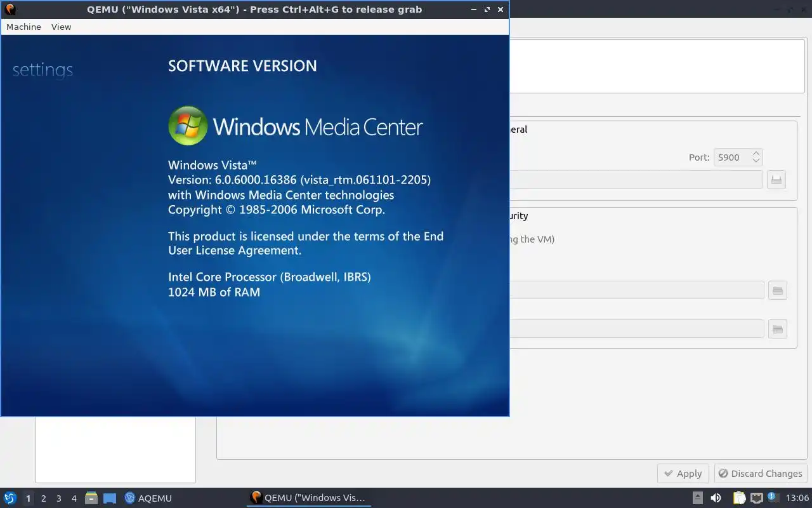812x508 pixels.
Task: Click the middle browse folder icon in AQEMU
Action: (x=777, y=291)
